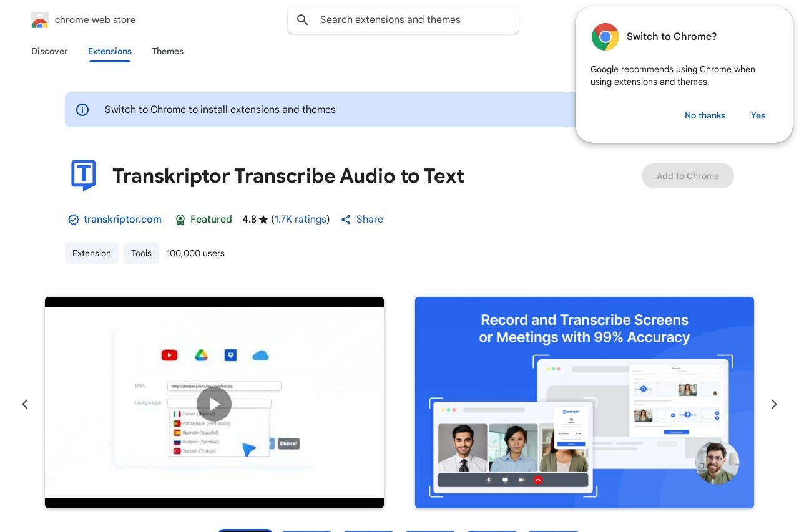Open the Record and Transcribe Screens screenshot

[584, 402]
